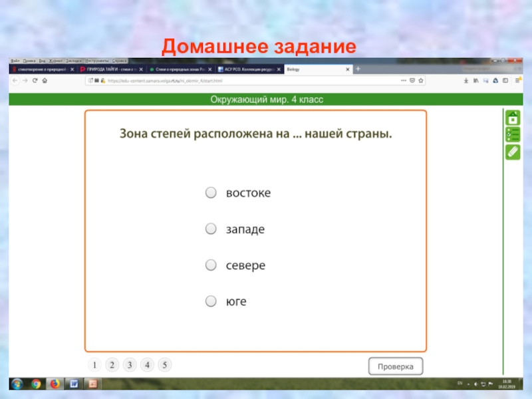This screenshot has width=532, height=399.
Task: Open the Закладки menu
Action: [74, 61]
